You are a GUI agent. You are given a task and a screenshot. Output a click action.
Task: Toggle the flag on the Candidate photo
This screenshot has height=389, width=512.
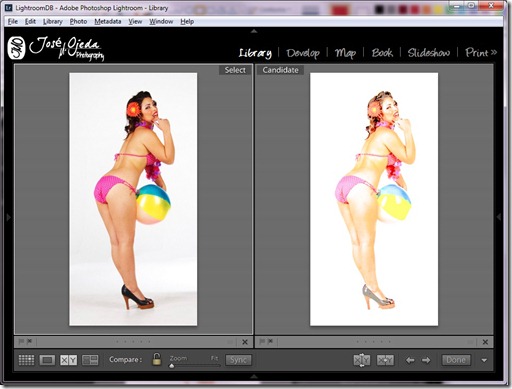[262, 341]
